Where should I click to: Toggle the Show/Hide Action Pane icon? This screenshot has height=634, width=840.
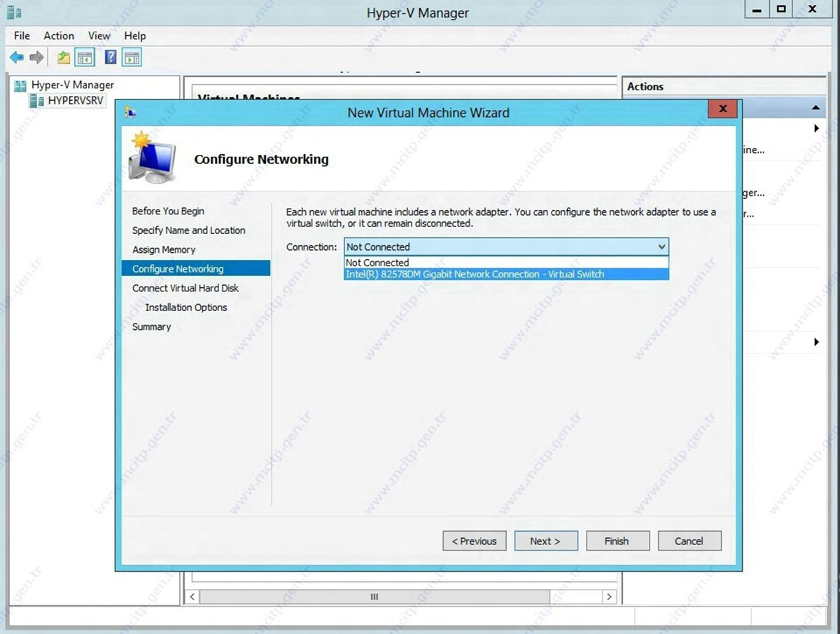pyautogui.click(x=132, y=57)
